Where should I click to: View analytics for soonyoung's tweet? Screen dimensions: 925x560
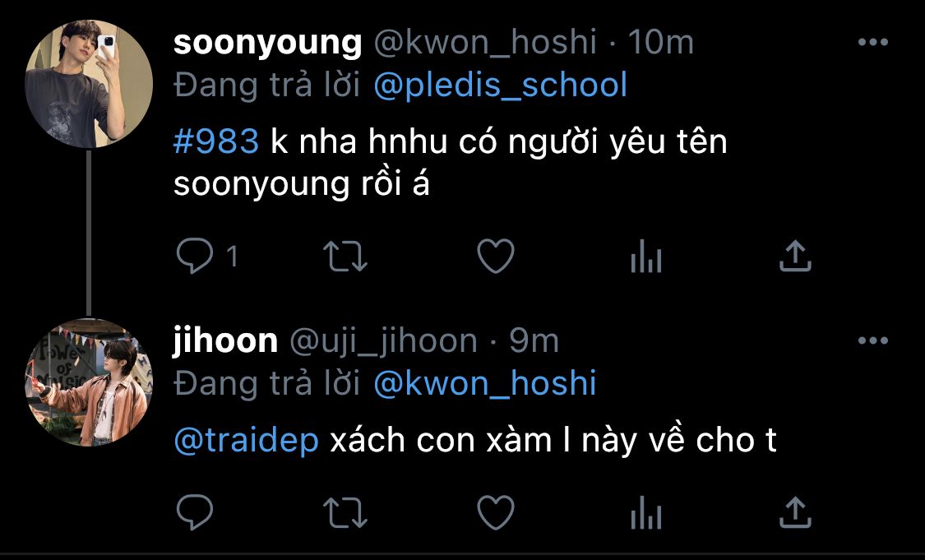point(646,257)
